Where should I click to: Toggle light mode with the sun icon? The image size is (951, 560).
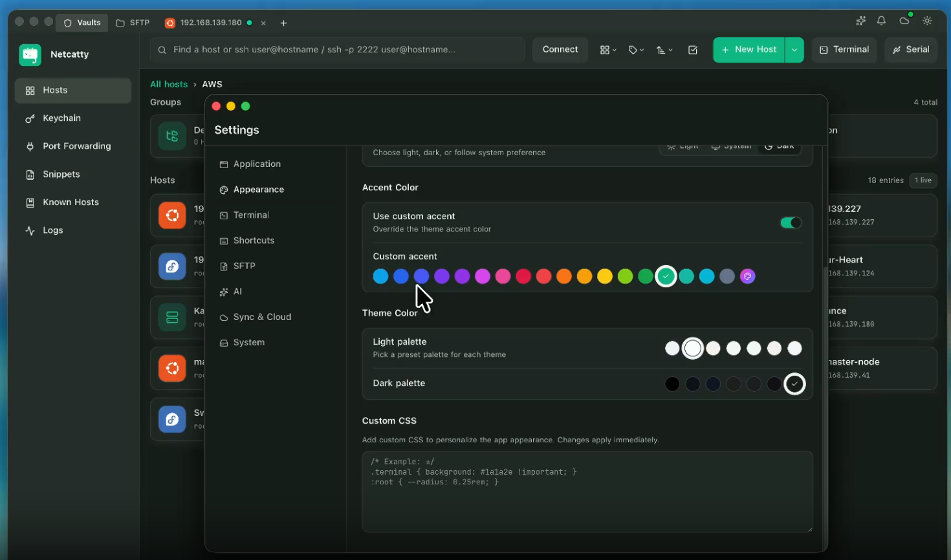(927, 21)
